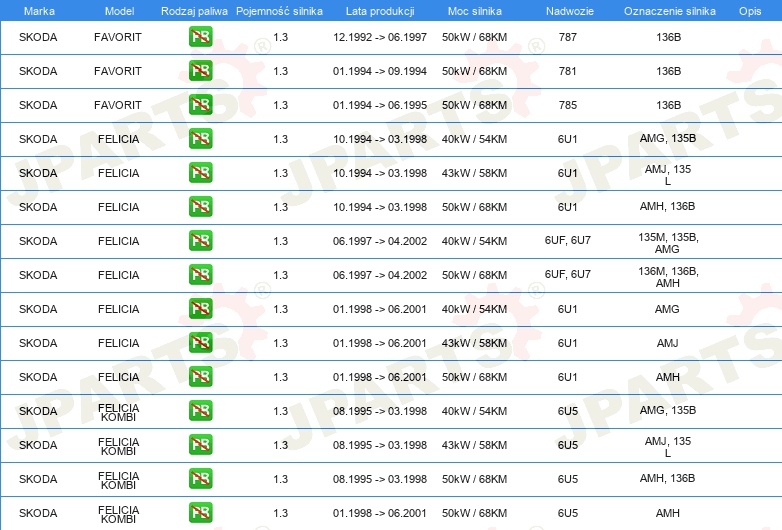Click 43kW / 58KM in the 10.1994 FELICIA row
The image size is (782, 530).
474,173
